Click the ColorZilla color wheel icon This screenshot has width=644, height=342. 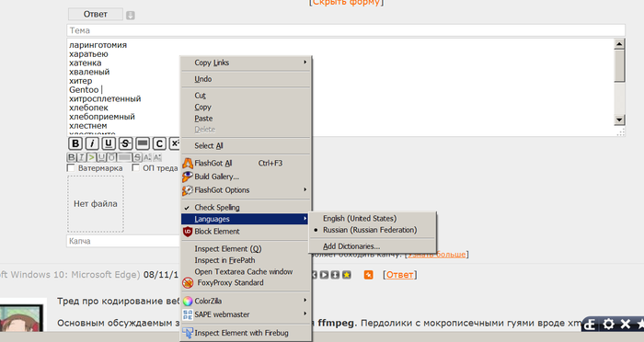(188, 302)
